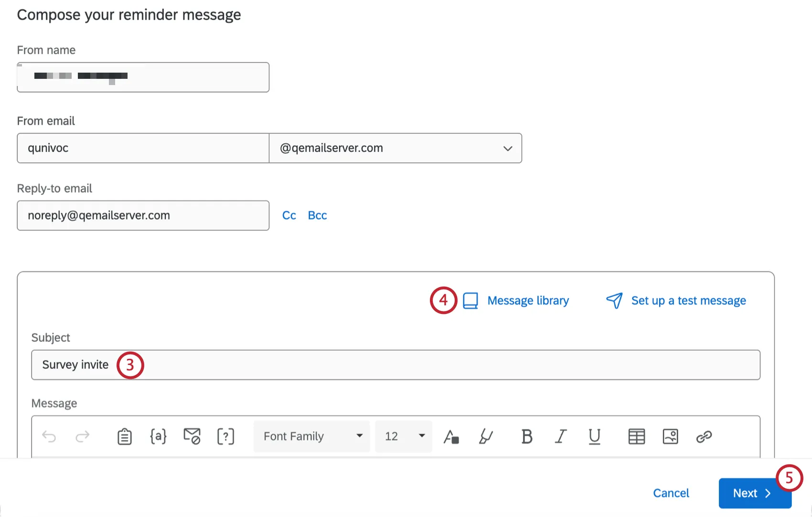Click the envelope unsubscribe icon
The height and width of the screenshot is (517, 812).
tap(192, 436)
